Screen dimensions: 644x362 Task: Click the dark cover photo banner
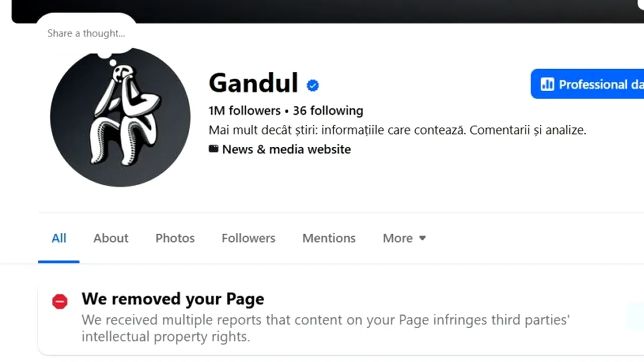(352, 10)
